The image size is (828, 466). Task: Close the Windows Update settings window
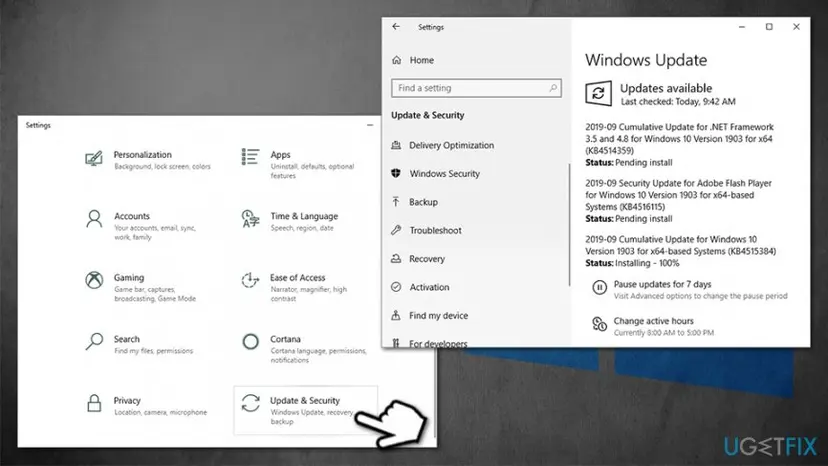pos(796,26)
